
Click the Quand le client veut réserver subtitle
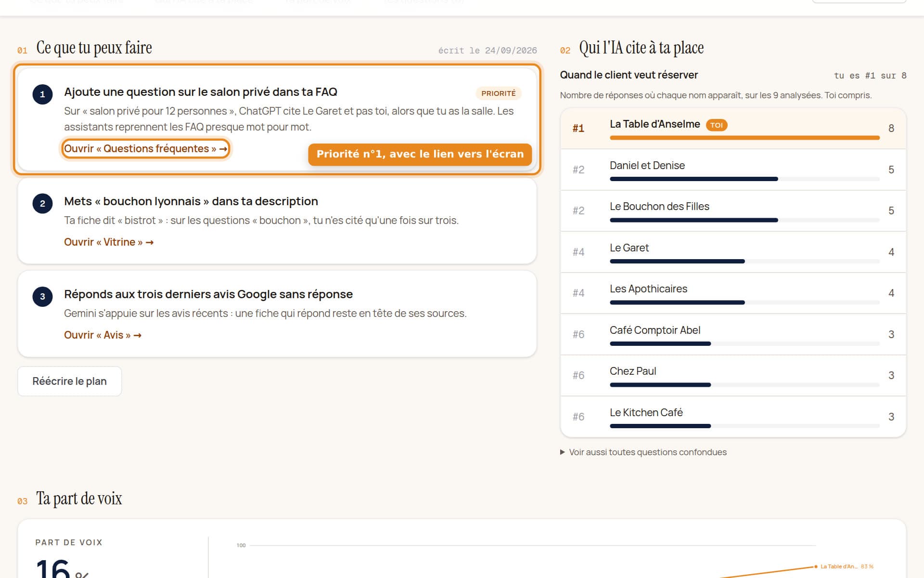629,75
